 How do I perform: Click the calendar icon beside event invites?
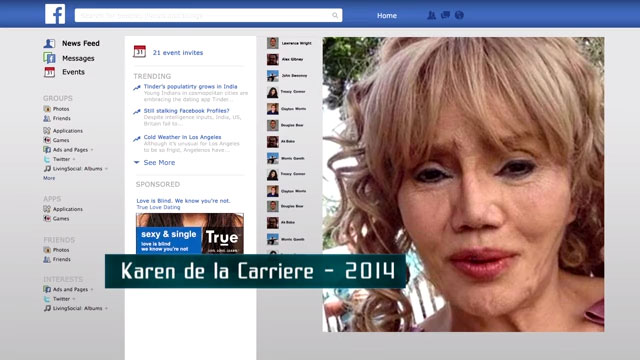click(x=139, y=51)
